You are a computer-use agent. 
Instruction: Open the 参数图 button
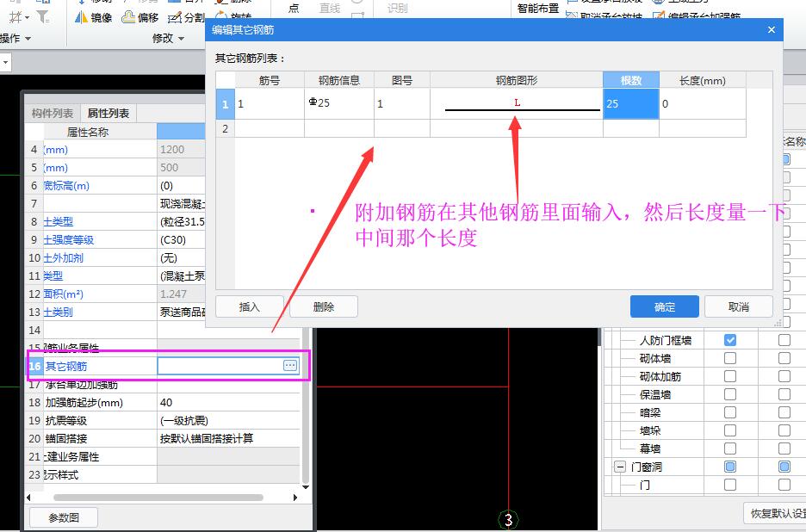pyautogui.click(x=64, y=517)
